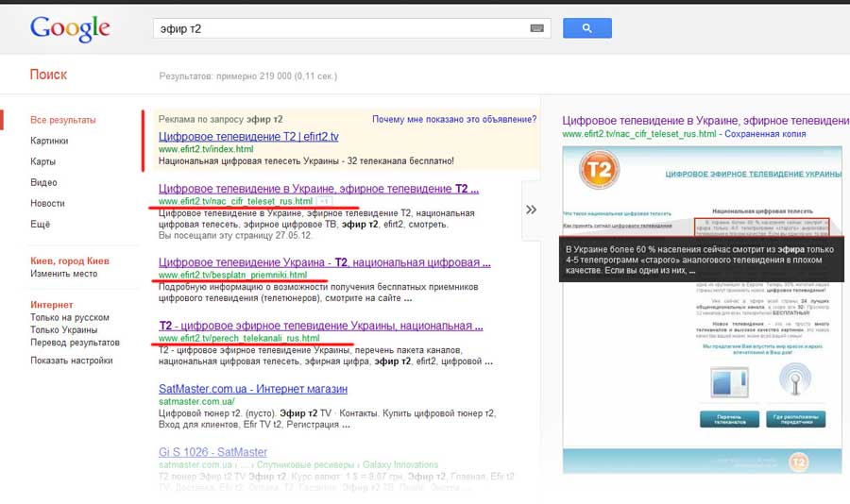Image resolution: width=850 pixels, height=504 pixels.
Task: Click the monitor icon in the preview page
Action: click(730, 382)
